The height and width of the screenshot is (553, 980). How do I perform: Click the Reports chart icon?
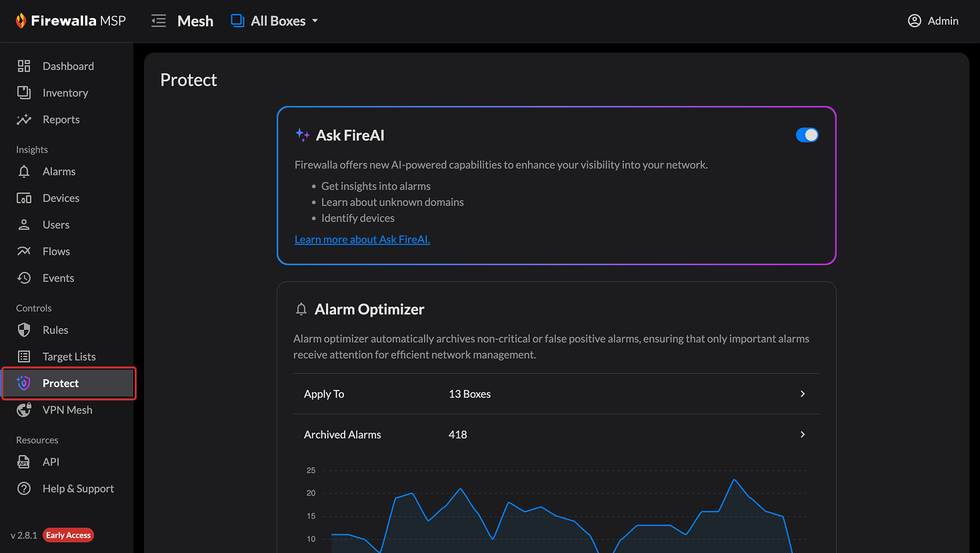click(24, 119)
